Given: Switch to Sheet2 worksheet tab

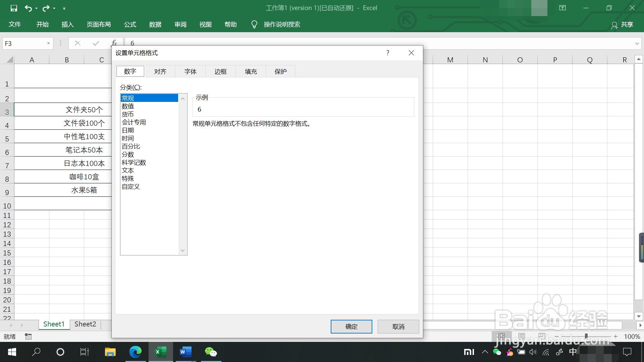Looking at the screenshot, I should (85, 324).
